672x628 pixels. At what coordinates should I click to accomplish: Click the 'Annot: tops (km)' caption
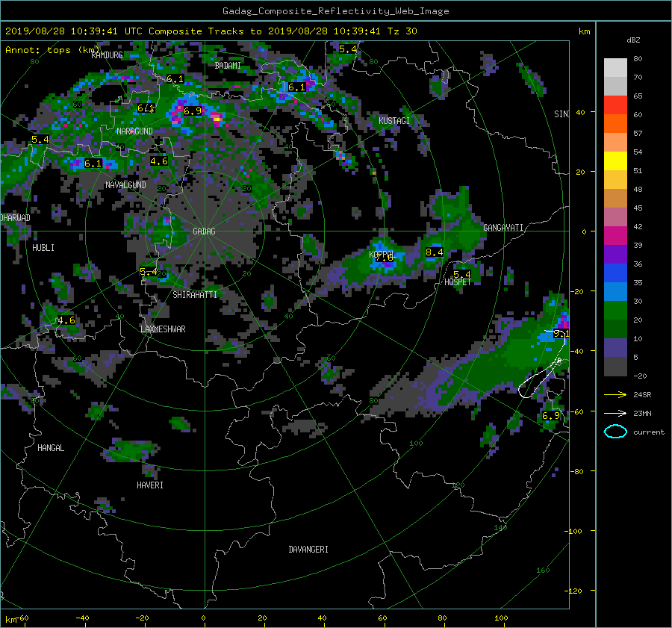coord(52,50)
